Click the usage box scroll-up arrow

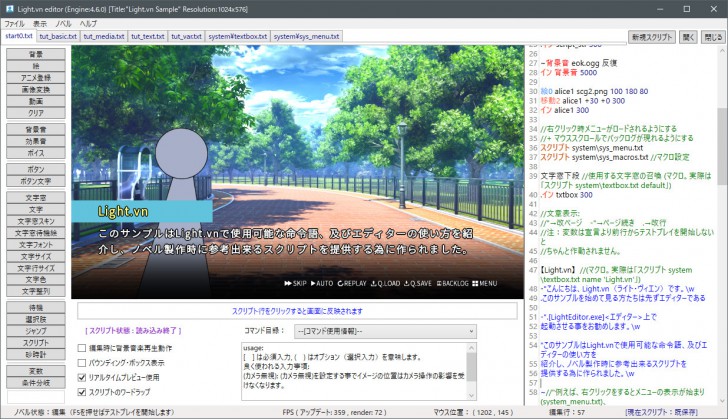point(471,348)
